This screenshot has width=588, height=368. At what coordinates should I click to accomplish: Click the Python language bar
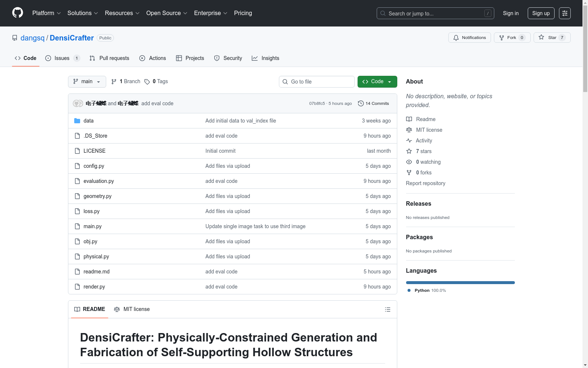[x=460, y=283]
